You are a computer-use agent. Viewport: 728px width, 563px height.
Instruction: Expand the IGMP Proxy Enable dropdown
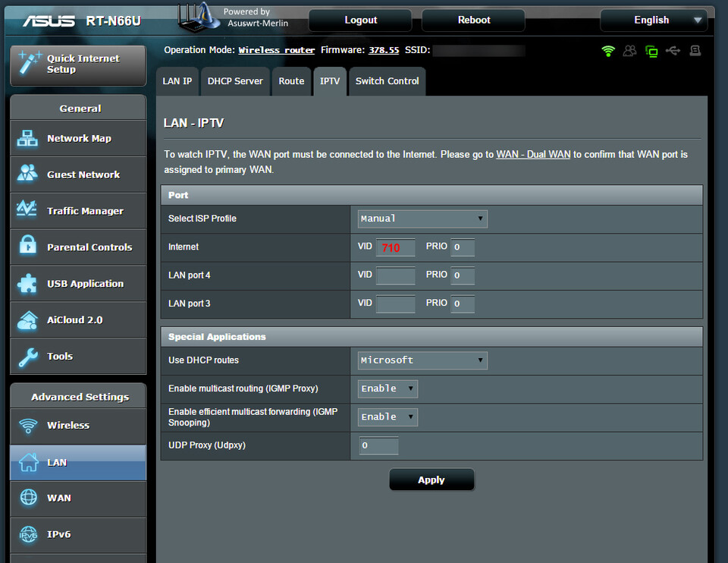[388, 388]
